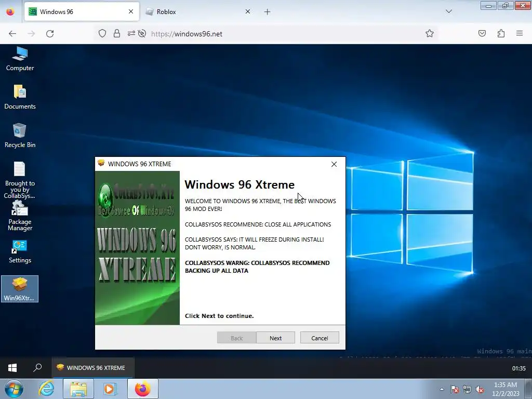Screen dimensions: 532x399
Task: Click the Show desktop strip
Action: point(528,389)
